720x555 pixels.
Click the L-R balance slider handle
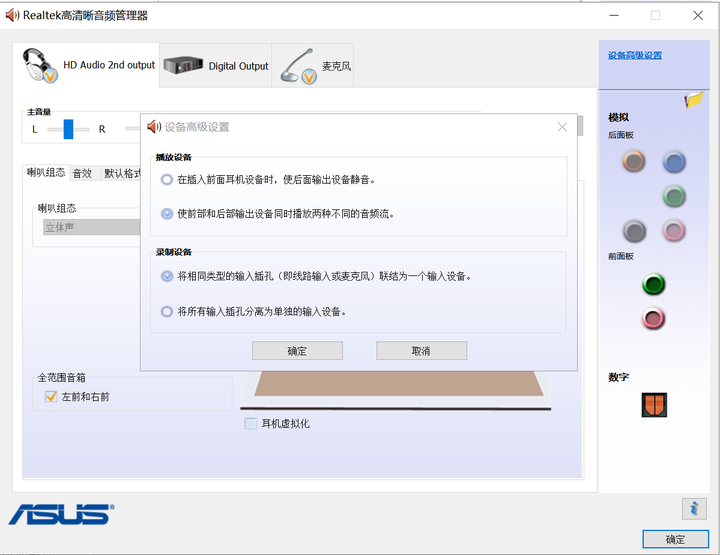point(68,129)
